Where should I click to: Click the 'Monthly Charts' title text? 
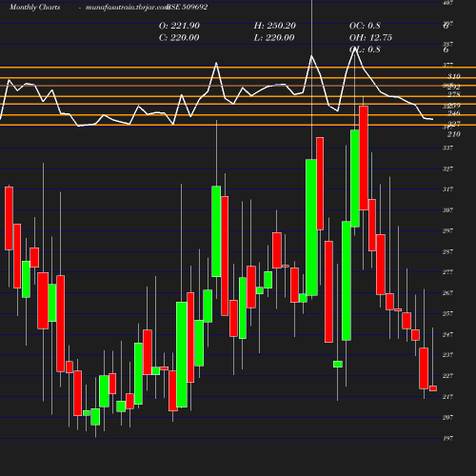(35, 7)
